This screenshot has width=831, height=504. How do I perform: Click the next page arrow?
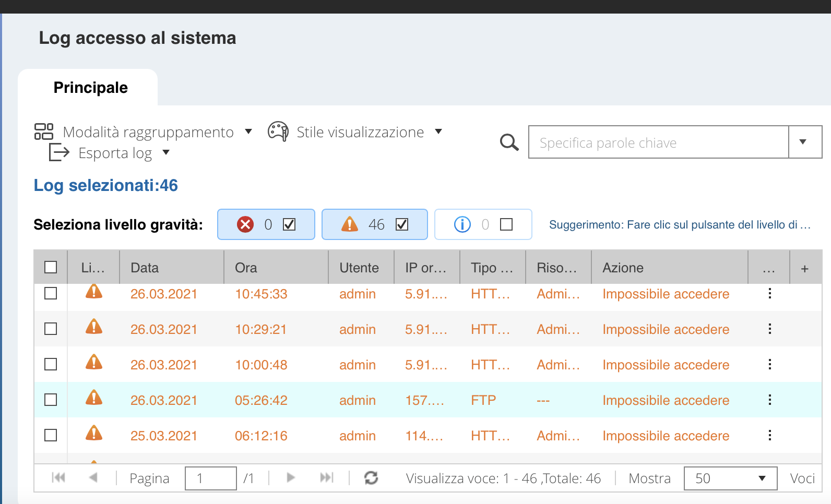click(291, 478)
